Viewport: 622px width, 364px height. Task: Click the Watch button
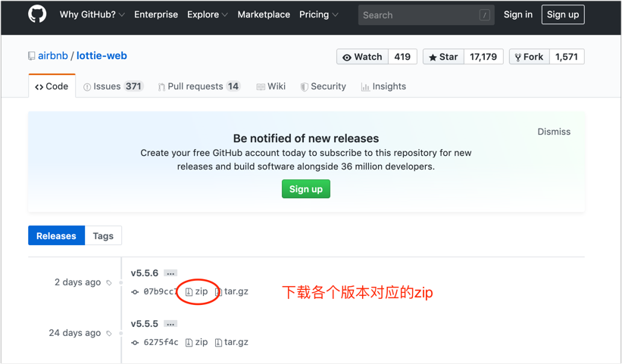coord(362,57)
